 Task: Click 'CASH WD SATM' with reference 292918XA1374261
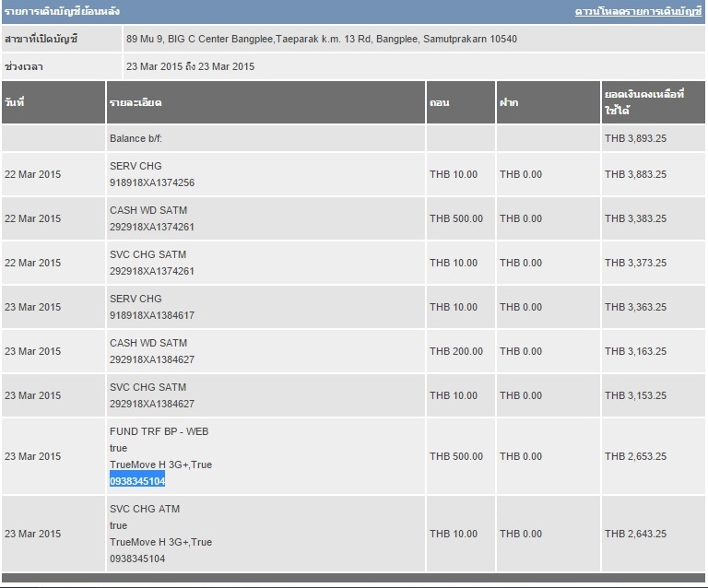click(x=148, y=210)
